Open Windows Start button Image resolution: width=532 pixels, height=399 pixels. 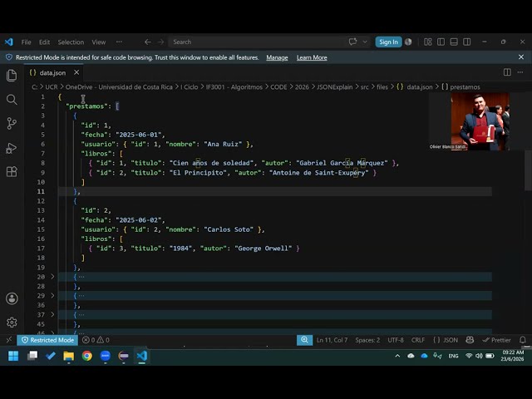coord(13,356)
